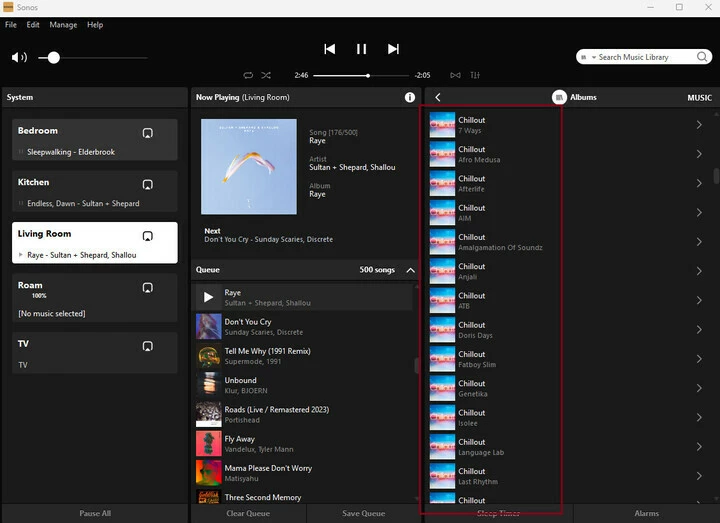The image size is (720, 523).
Task: Open the Manage menu
Action: click(x=63, y=24)
